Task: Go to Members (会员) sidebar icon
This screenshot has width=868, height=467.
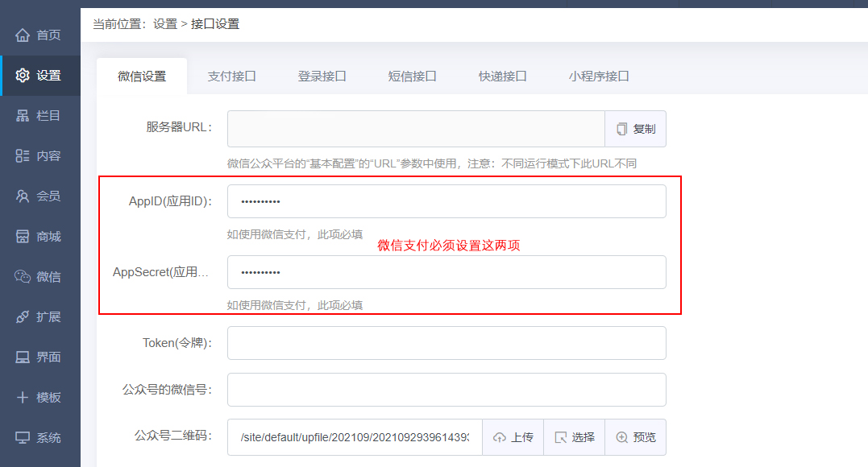Action: 23,196
